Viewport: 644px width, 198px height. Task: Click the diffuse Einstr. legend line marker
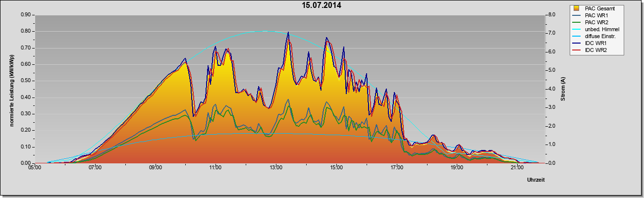[x=577, y=36]
